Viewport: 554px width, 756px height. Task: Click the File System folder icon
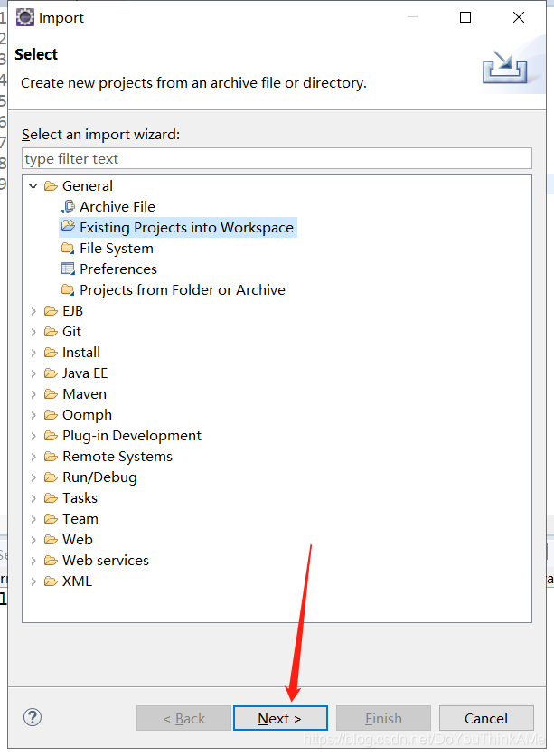pyautogui.click(x=68, y=249)
